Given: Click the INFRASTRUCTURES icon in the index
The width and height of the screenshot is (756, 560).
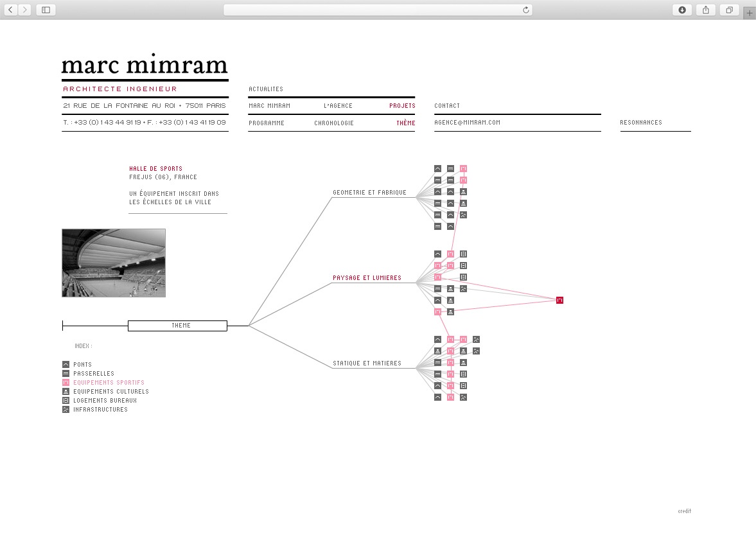Looking at the screenshot, I should (x=66, y=409).
